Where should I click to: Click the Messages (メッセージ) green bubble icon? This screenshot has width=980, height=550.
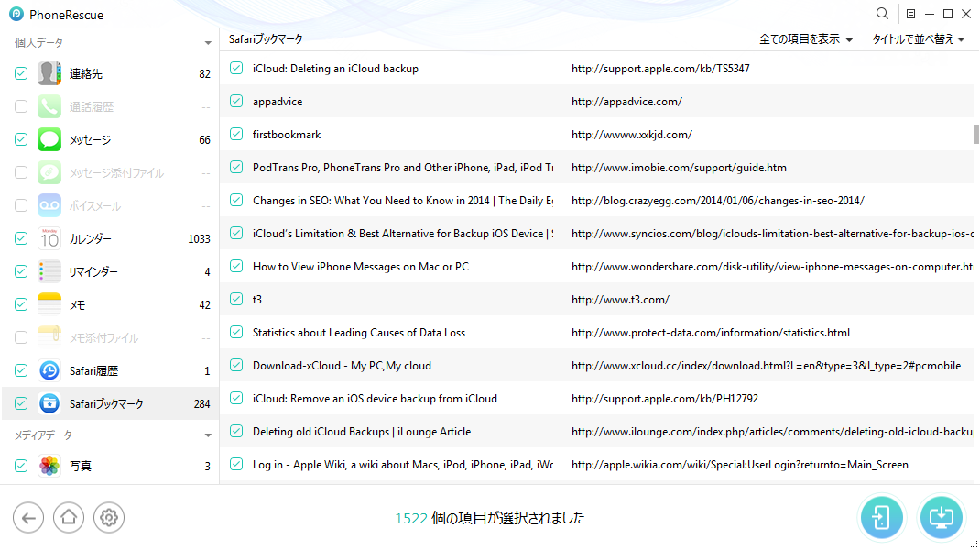pyautogui.click(x=49, y=139)
